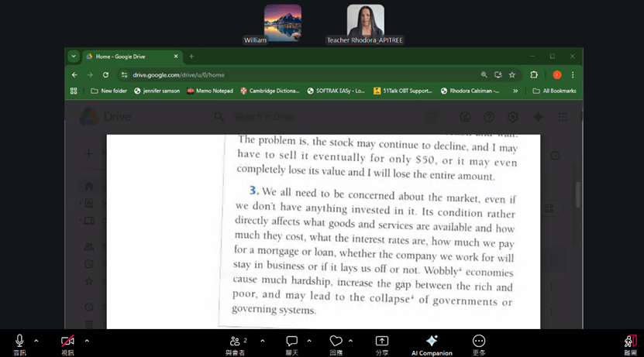Screen dimensions: 644x357
Task: Select Teacher Rhodora_APITREE video thumbnail
Action: pyautogui.click(x=365, y=24)
